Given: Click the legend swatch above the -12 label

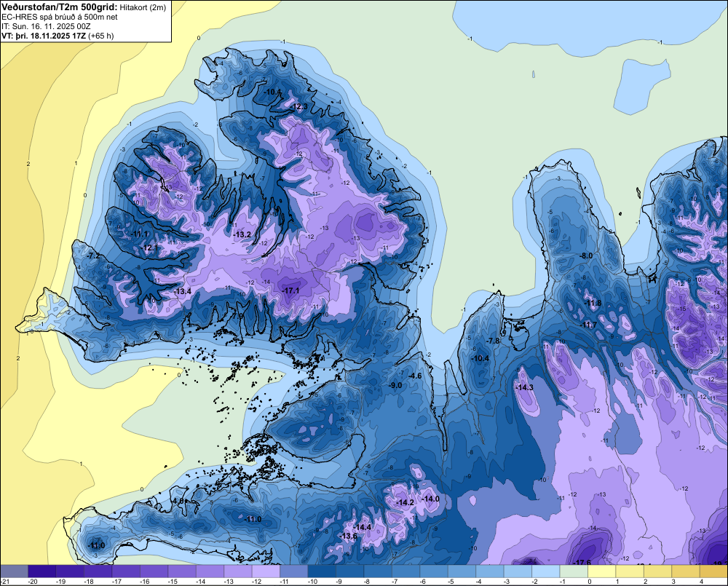Looking at the screenshot, I should 266,571.
